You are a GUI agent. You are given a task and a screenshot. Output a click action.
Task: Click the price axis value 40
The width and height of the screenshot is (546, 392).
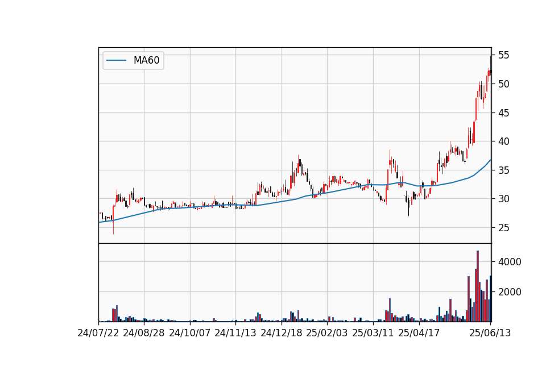tap(503, 141)
